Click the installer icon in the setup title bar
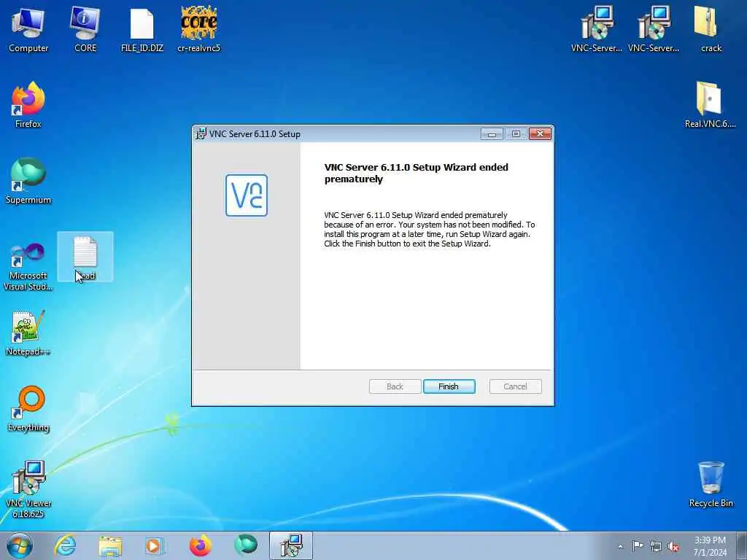This screenshot has height=560, width=747. [x=201, y=134]
